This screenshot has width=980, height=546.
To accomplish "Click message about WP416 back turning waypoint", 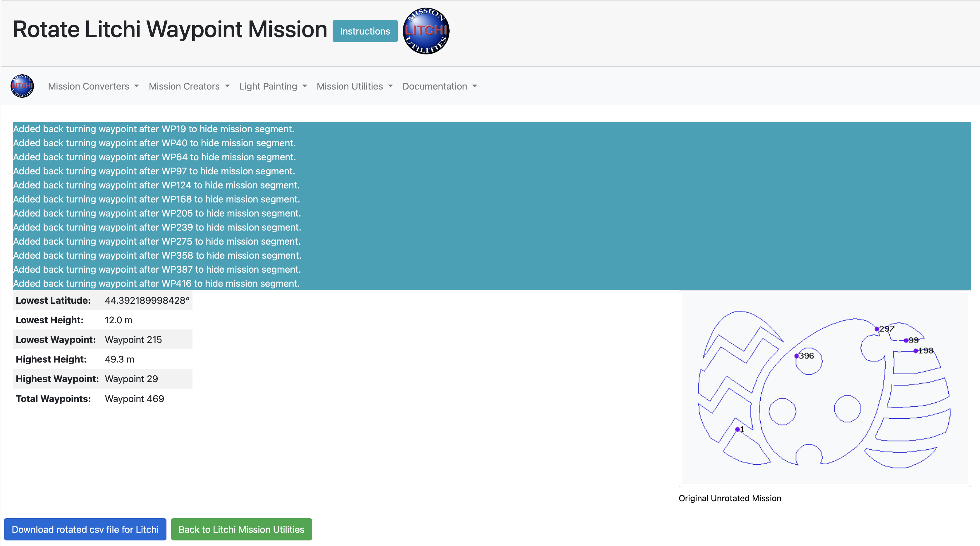I will (x=156, y=284).
